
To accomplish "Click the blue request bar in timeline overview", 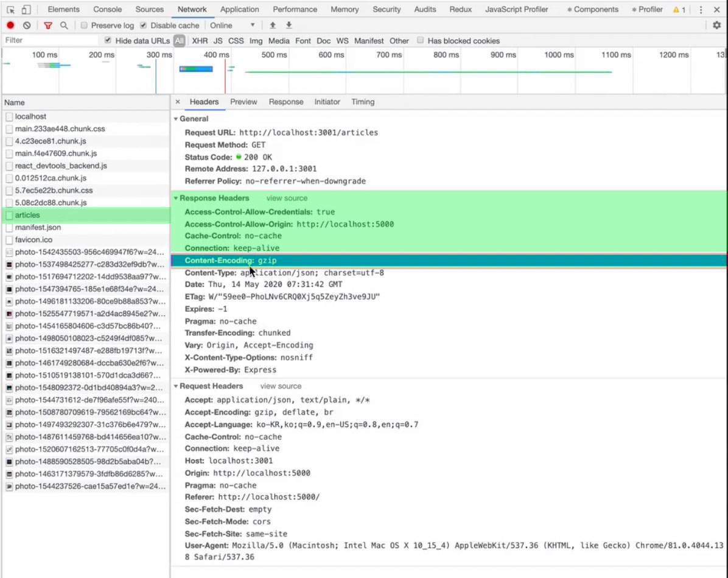I will (x=196, y=69).
